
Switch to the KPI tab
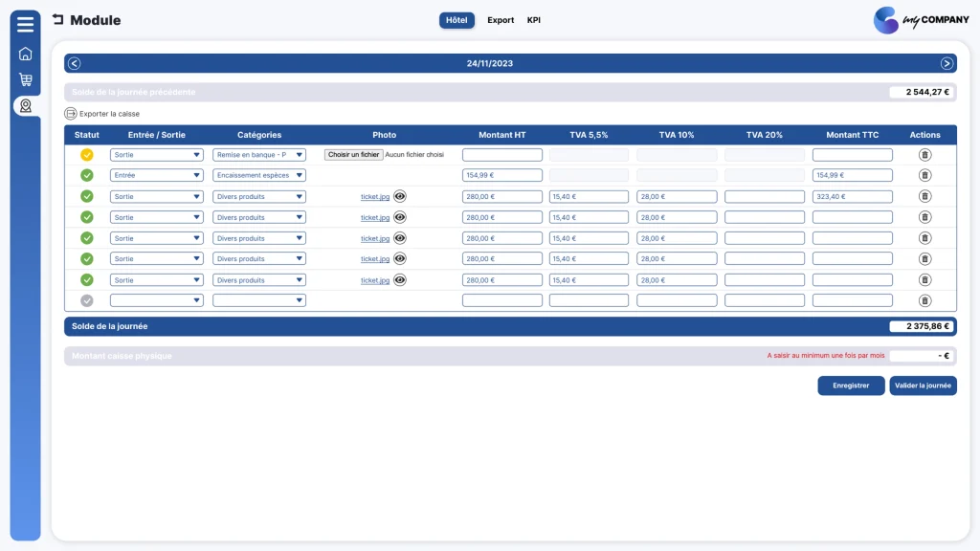click(534, 20)
